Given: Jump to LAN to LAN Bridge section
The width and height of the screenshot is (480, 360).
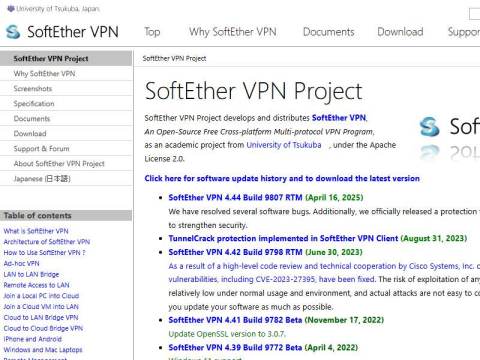Looking at the screenshot, I should [31, 274].
